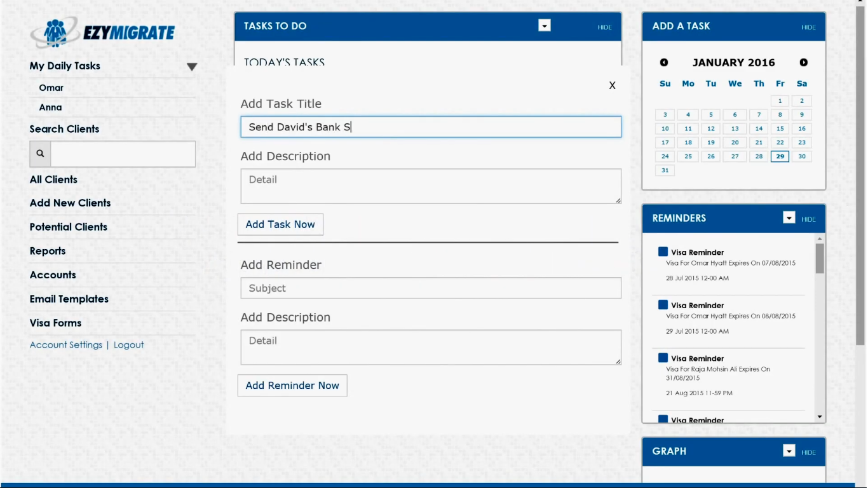Check the first Visa Reminder checkbox
Screen dimensions: 868x488
click(663, 252)
